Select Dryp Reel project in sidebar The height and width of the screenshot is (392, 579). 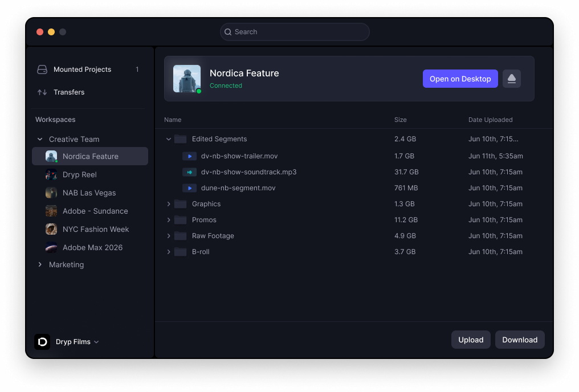[79, 174]
